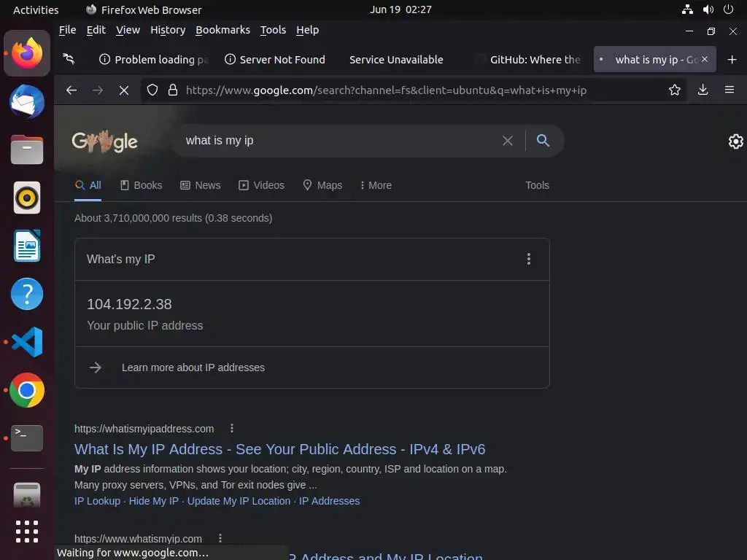This screenshot has width=747, height=560.
Task: Open the Trash icon in dock
Action: [27, 495]
